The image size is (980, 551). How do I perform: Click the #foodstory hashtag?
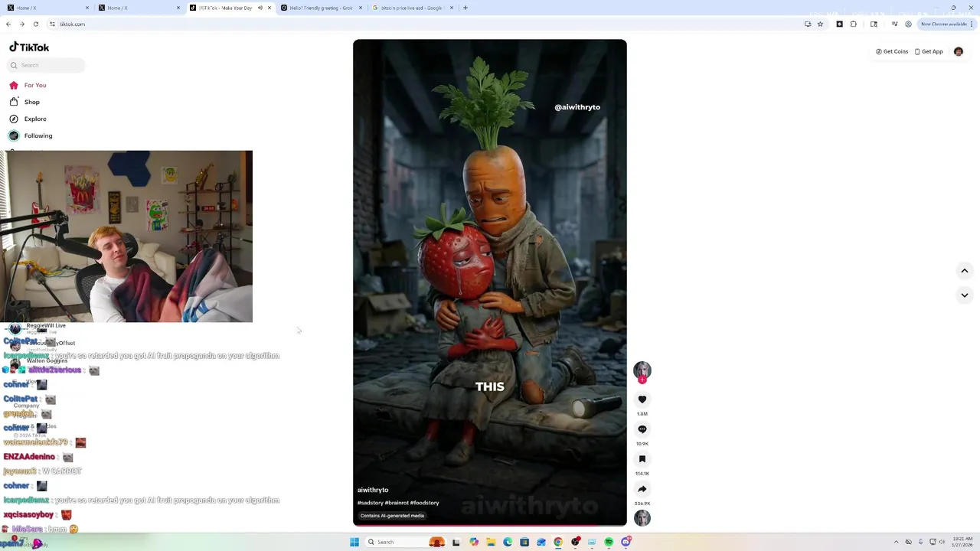pos(424,503)
